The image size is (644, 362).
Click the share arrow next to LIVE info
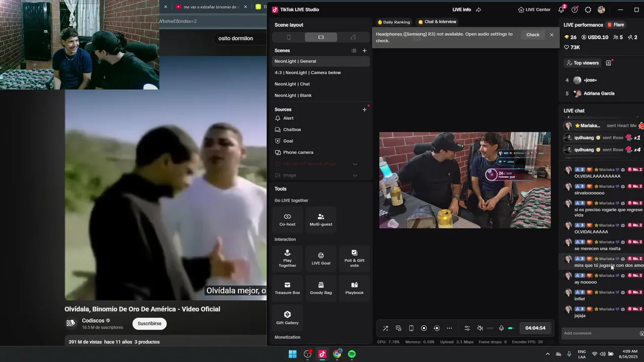pyautogui.click(x=478, y=10)
